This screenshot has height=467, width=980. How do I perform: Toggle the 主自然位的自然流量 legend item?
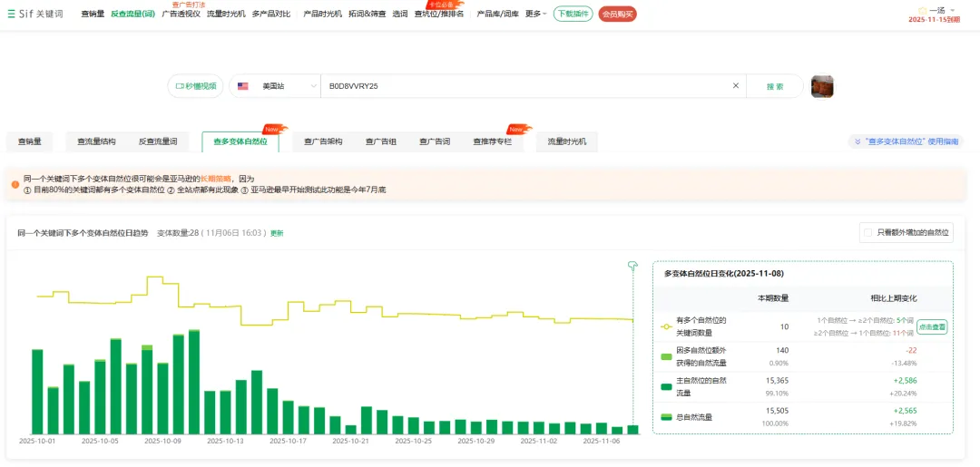coord(667,386)
